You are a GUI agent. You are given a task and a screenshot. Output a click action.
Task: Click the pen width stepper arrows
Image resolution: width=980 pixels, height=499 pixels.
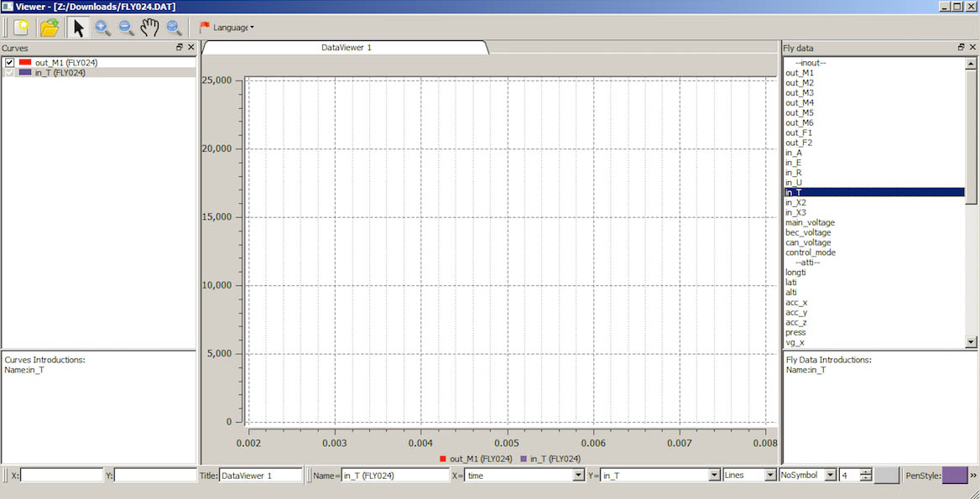pos(866,476)
